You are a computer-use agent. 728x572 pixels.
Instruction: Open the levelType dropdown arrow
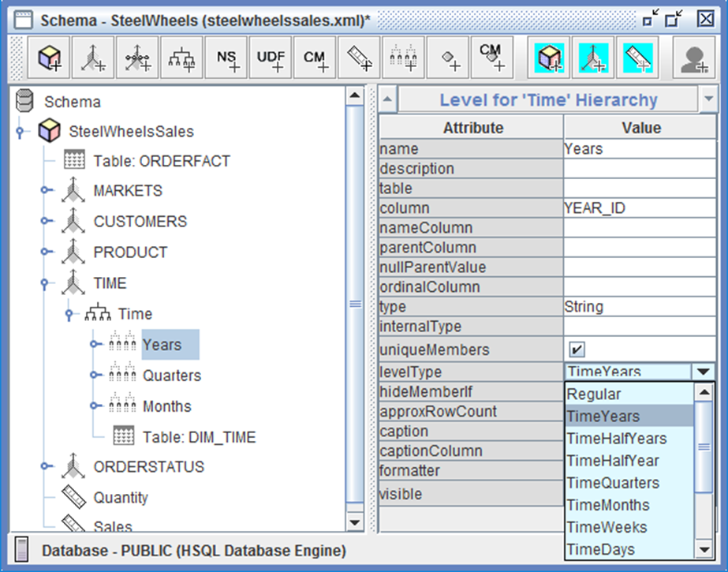[703, 372]
